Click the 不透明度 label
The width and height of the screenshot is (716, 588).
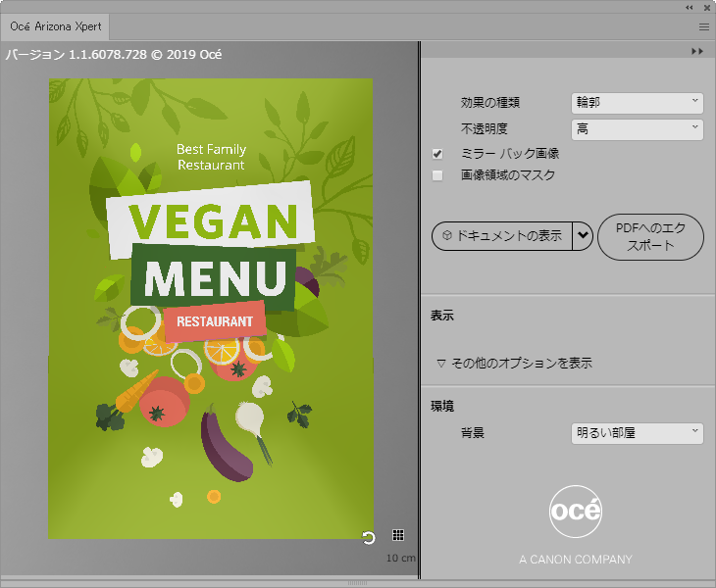coord(484,129)
